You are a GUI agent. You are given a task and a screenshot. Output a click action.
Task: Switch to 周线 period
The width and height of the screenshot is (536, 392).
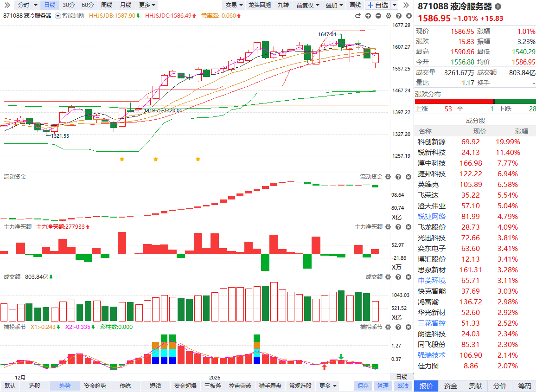pos(107,5)
